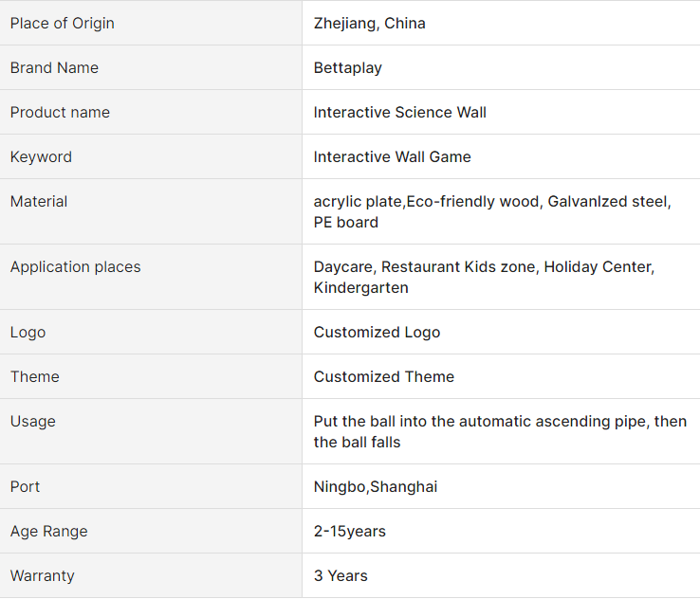Click the Application places label
Screen dimensions: 700x599
[x=75, y=266]
